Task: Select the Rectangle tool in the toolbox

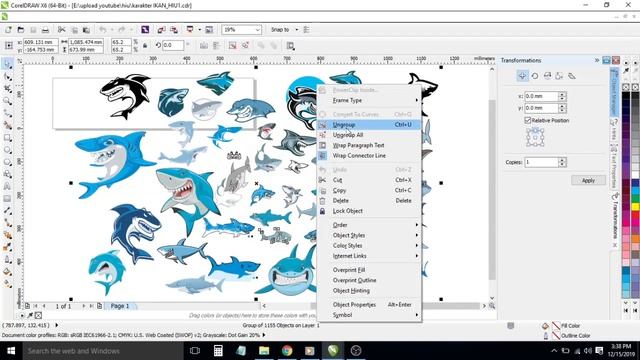Action: point(7,138)
